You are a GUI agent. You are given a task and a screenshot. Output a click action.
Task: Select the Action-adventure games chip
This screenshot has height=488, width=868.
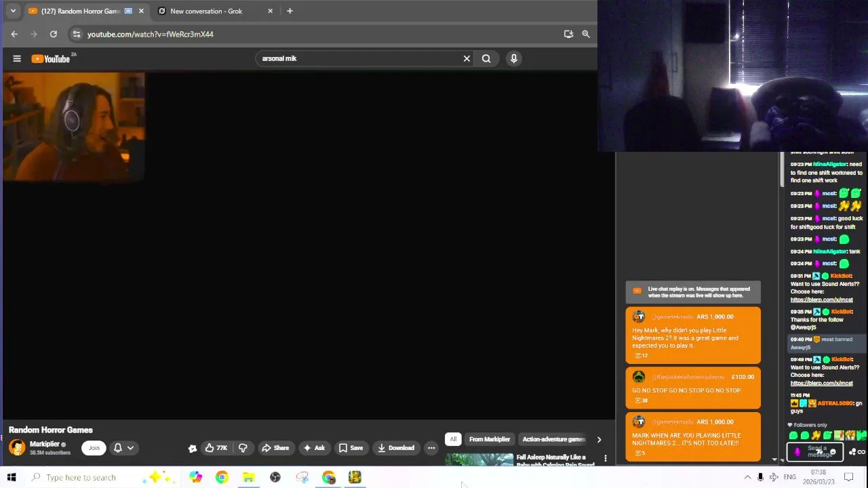click(x=553, y=439)
